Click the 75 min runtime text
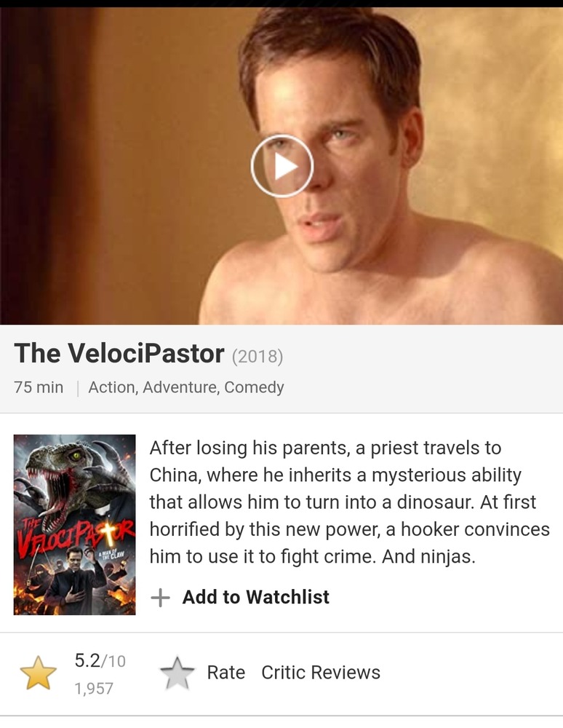Screen dimensions: 563x728 [x=39, y=387]
